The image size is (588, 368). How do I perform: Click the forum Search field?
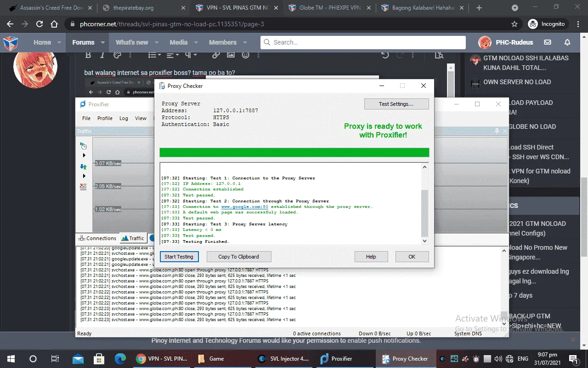(363, 42)
